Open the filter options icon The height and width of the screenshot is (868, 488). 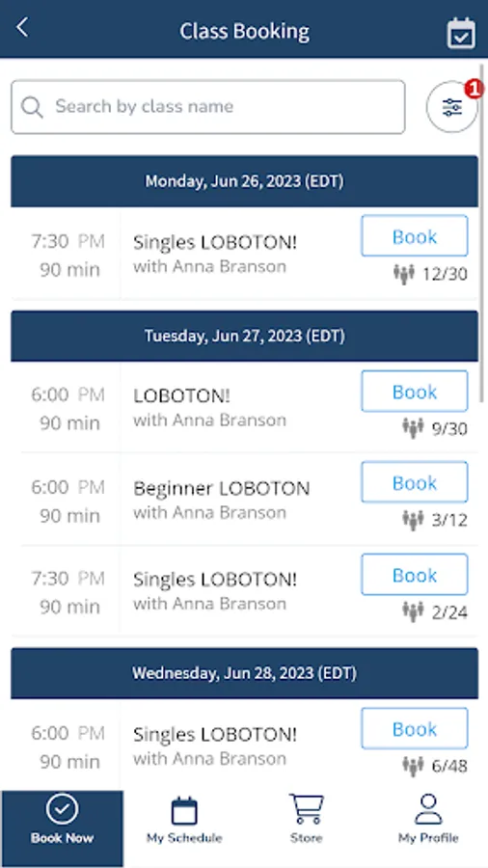coord(451,107)
